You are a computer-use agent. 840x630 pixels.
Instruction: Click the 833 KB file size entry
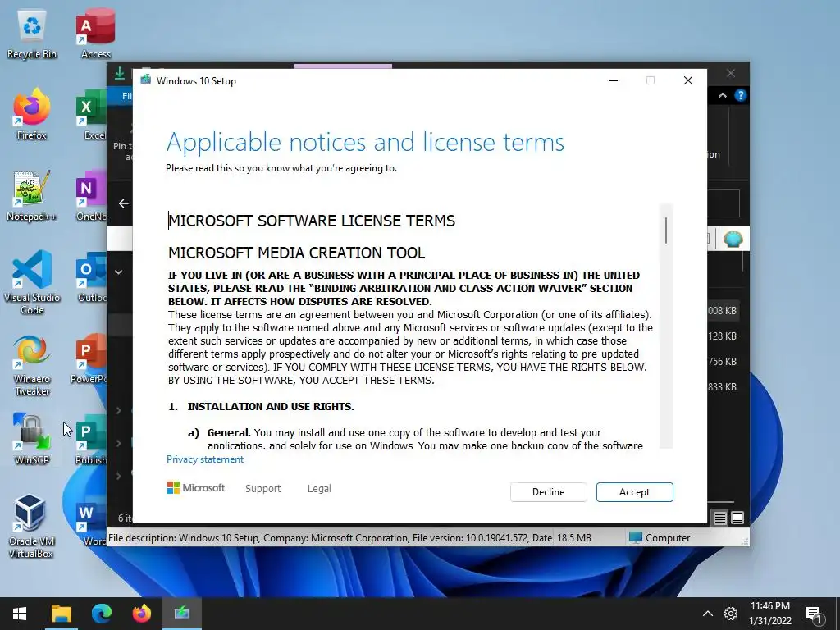722,387
